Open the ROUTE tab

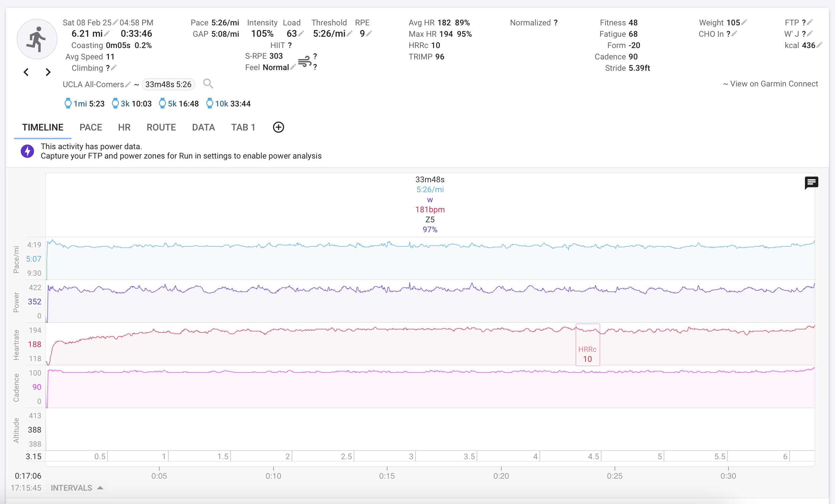point(161,128)
